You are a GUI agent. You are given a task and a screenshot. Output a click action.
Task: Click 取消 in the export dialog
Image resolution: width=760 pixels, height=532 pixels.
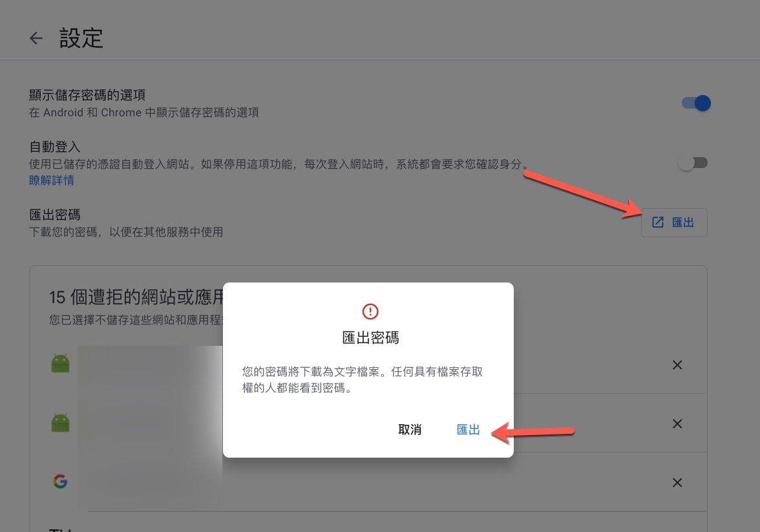(x=410, y=430)
